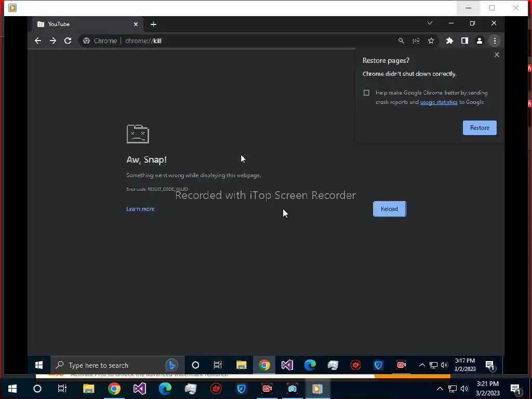The width and height of the screenshot is (532, 399).
Task: Click the Bing icon in search box
Action: (171, 365)
